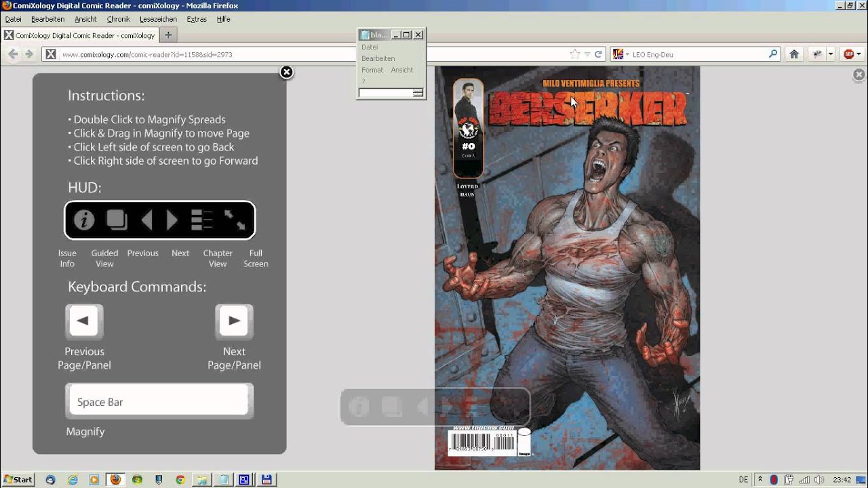
Task: Open the URL history dropdown arrow
Action: pos(587,54)
